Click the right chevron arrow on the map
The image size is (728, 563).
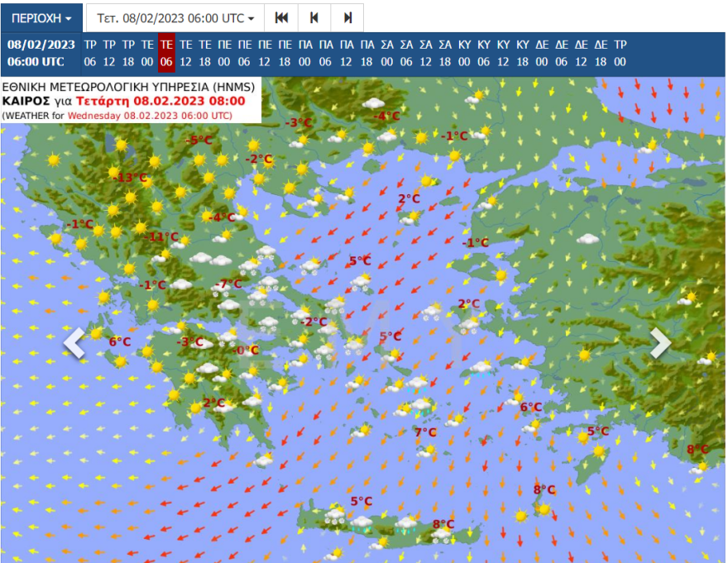pyautogui.click(x=660, y=343)
